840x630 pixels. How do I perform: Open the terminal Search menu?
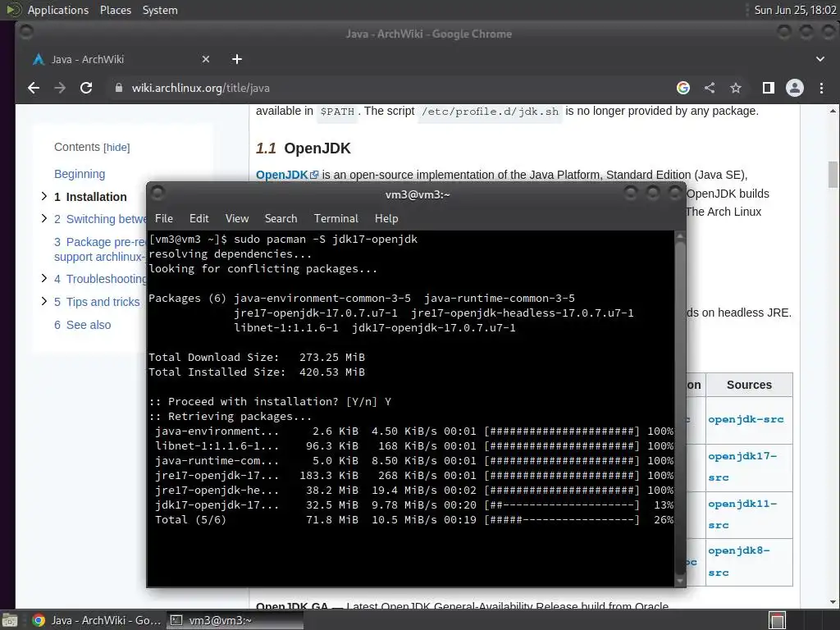[281, 218]
